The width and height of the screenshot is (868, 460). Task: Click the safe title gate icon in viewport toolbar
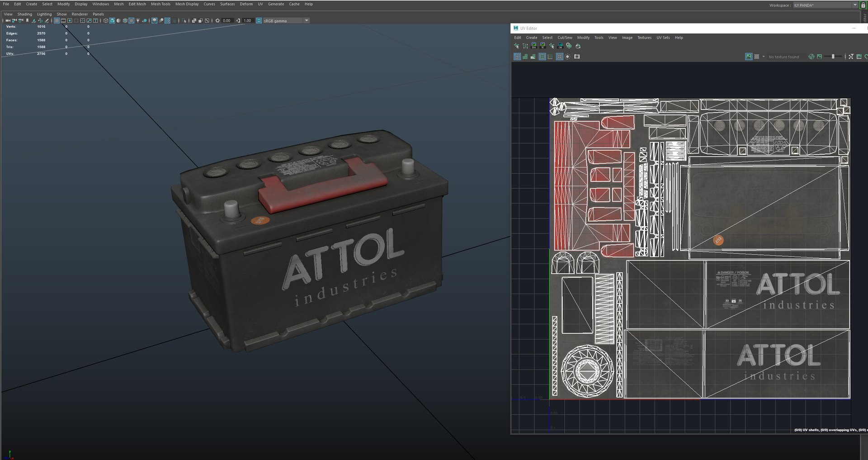95,20
